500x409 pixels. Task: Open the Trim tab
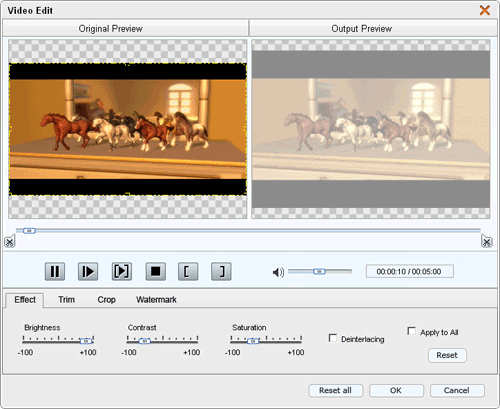pos(67,300)
